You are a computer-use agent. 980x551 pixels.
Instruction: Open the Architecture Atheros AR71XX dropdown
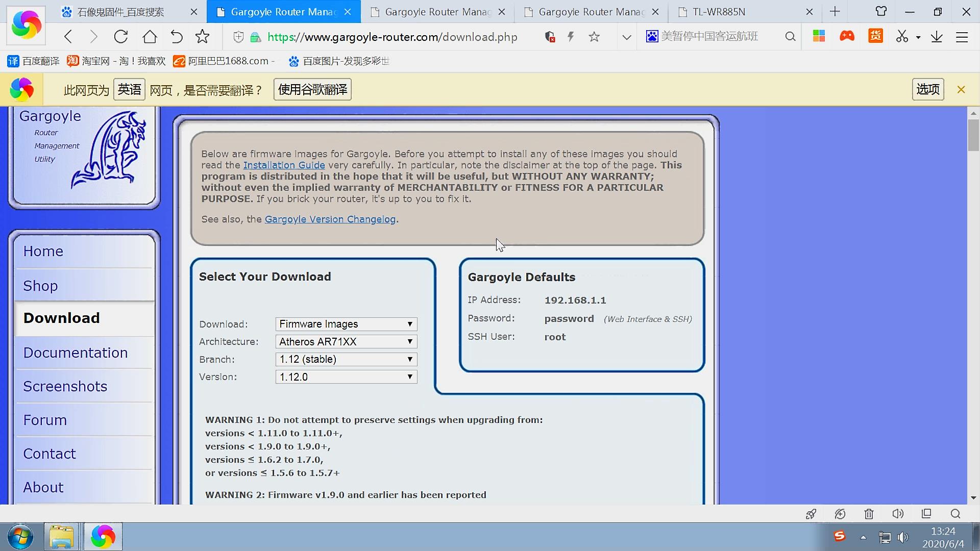tap(346, 342)
